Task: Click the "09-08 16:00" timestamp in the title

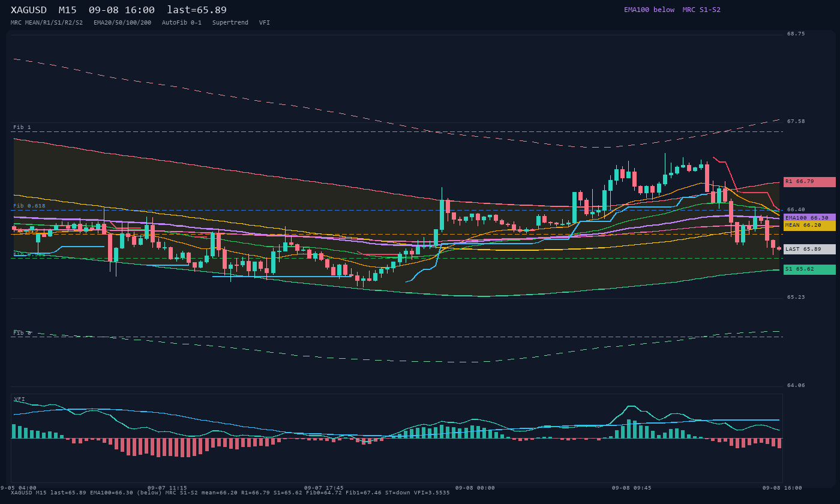Action: pos(121,10)
